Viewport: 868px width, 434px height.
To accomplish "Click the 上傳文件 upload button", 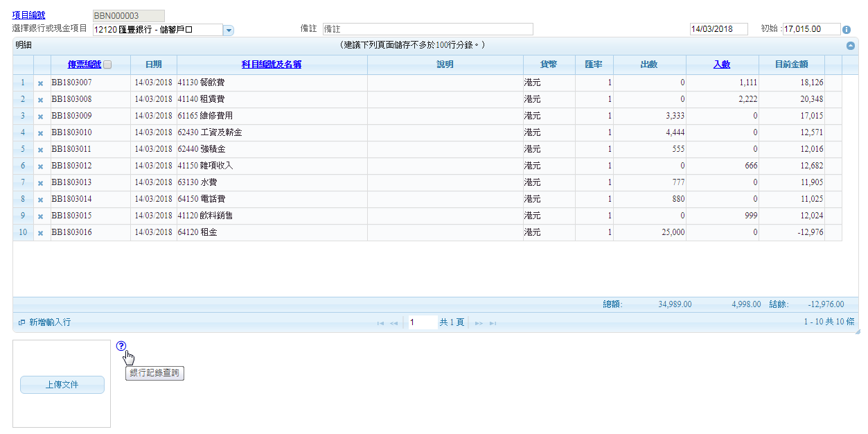I will [x=62, y=385].
